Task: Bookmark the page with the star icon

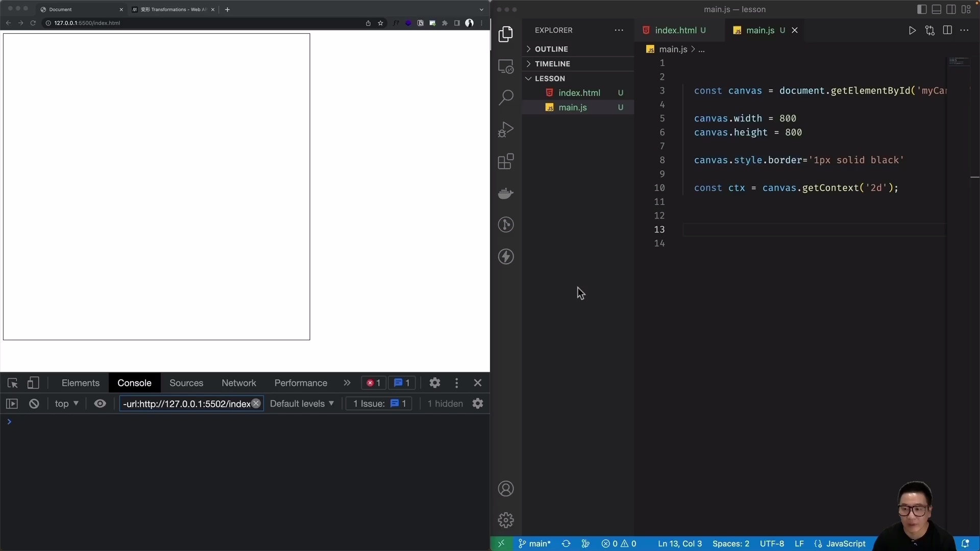Action: [380, 23]
